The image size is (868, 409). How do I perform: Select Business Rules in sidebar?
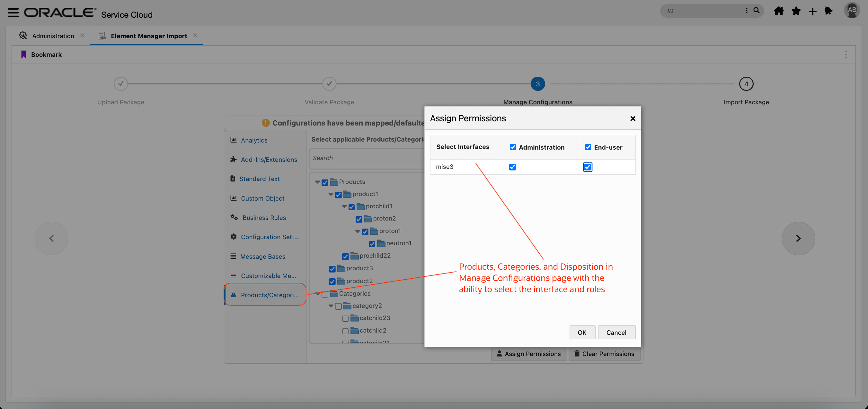(x=264, y=218)
